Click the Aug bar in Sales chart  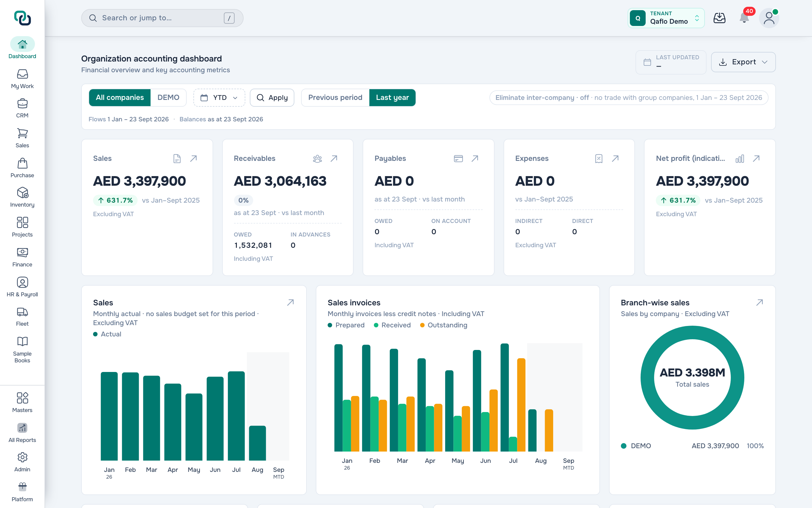pyautogui.click(x=257, y=443)
